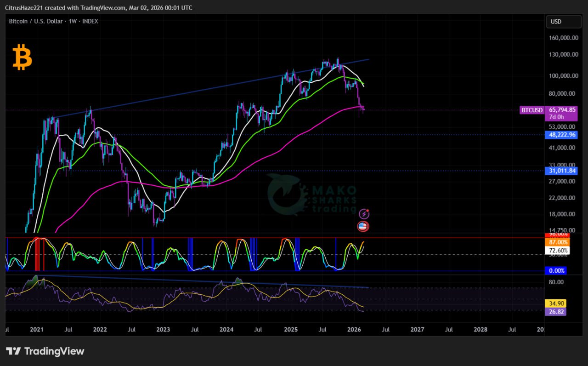The height and width of the screenshot is (366, 588).
Task: Select the 65,794.85 current price tag
Action: pyautogui.click(x=562, y=110)
